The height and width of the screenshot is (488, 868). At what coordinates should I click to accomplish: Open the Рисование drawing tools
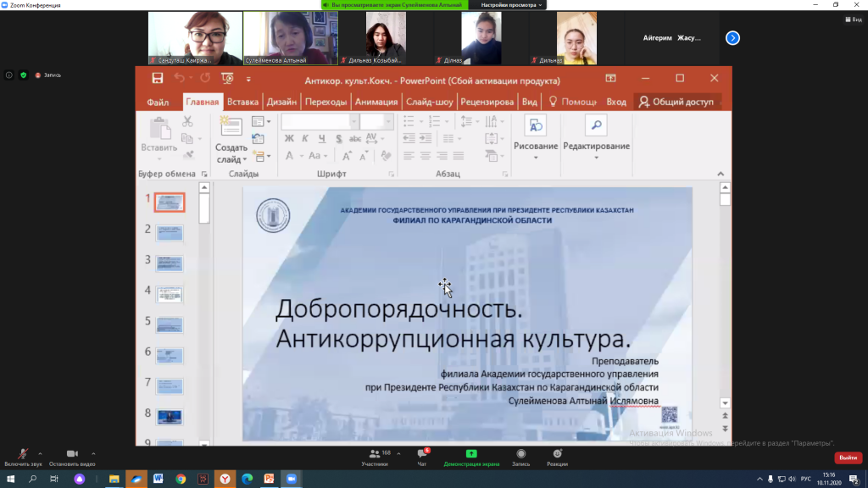click(535, 127)
